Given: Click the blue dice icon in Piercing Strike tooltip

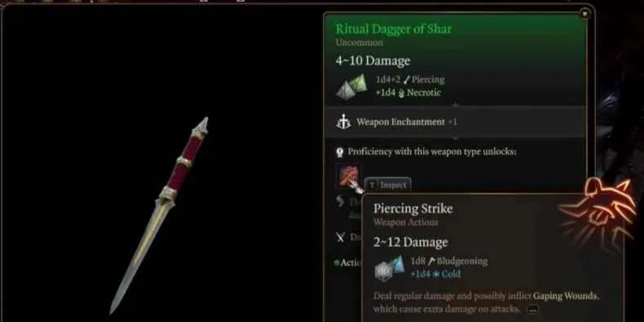Looking at the screenshot, I should click(x=389, y=268).
